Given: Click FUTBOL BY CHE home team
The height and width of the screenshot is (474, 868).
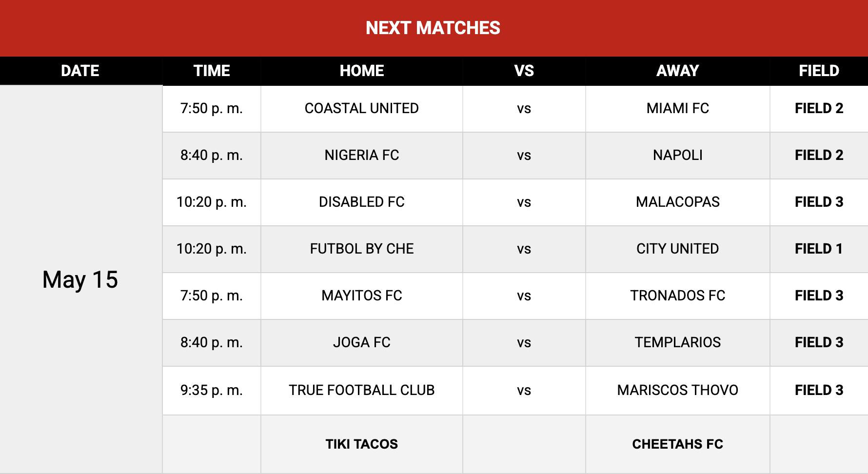Looking at the screenshot, I should point(362,249).
